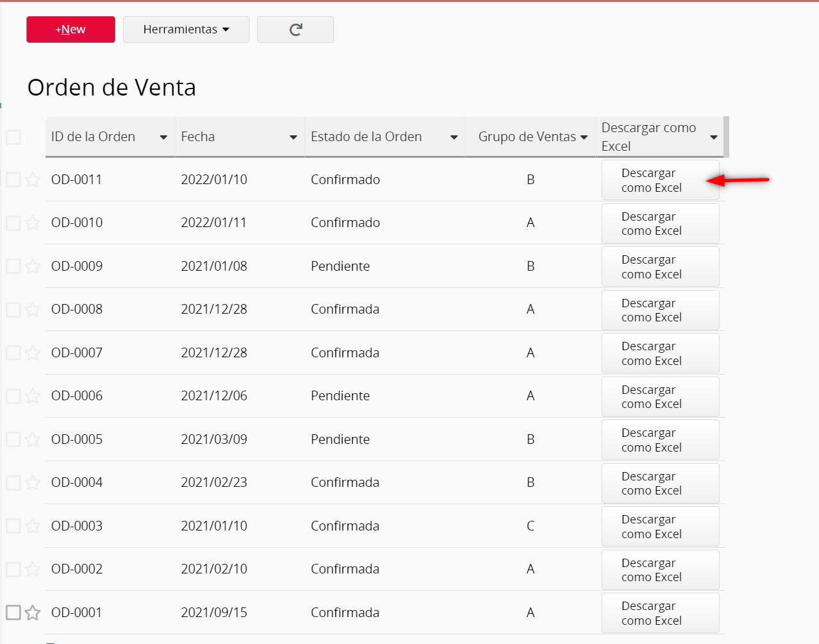
Task: Star the OD-0009 order row
Action: coord(32,266)
